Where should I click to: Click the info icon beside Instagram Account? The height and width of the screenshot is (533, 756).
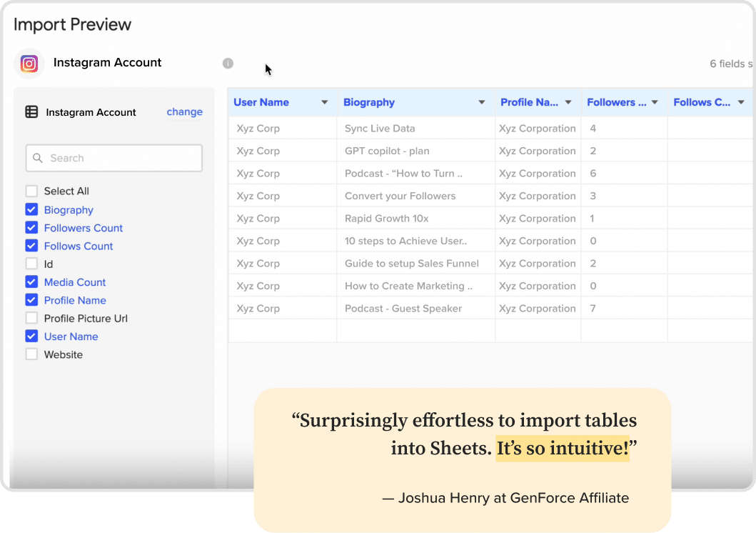click(x=228, y=63)
